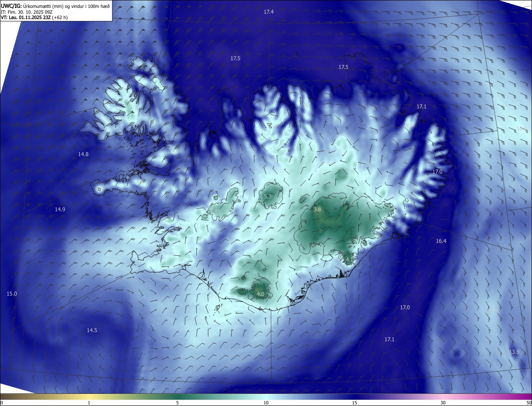532x406 pixels.
Task: Click the 3.8 value over the Vatnajökull glacier
Action: tap(317, 210)
